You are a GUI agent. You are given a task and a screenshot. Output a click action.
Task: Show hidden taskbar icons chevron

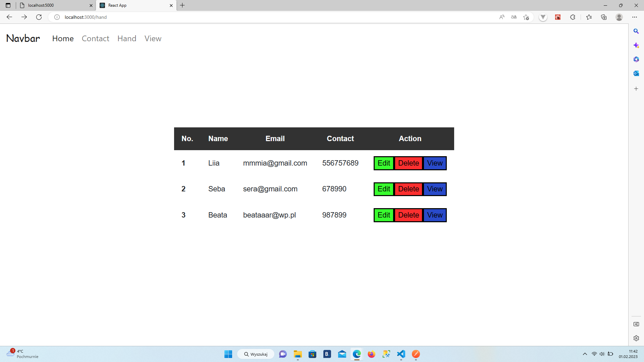585,354
